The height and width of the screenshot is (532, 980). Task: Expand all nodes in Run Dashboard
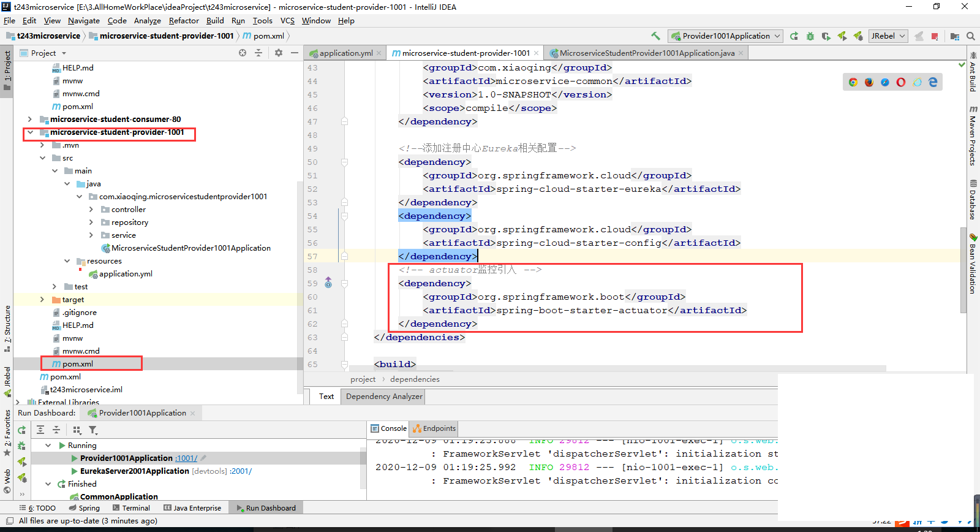tap(40, 430)
